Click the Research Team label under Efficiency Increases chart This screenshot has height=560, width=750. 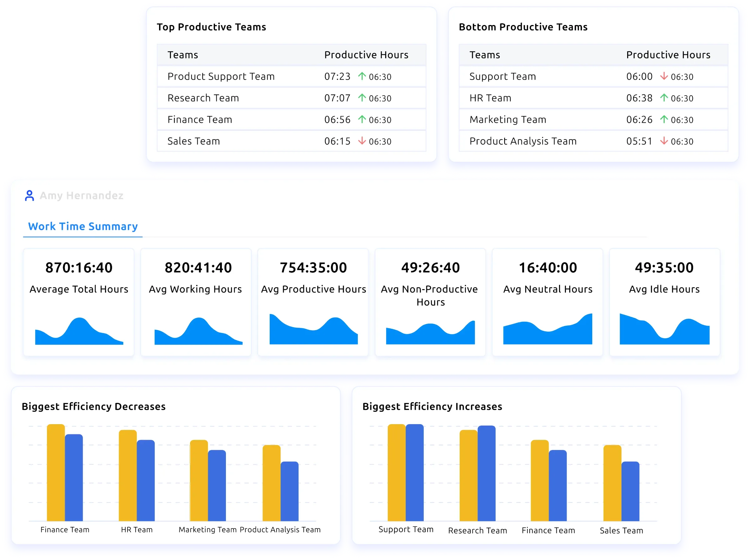[x=478, y=530]
